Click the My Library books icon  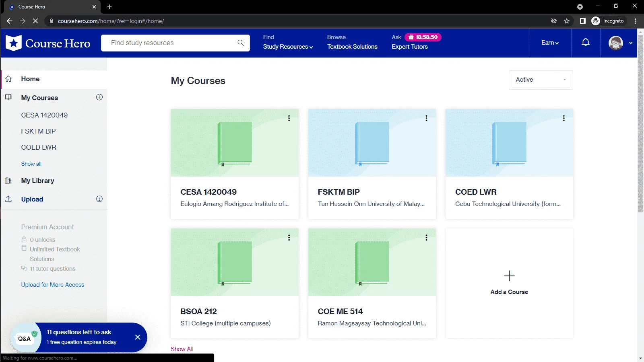[x=8, y=181]
